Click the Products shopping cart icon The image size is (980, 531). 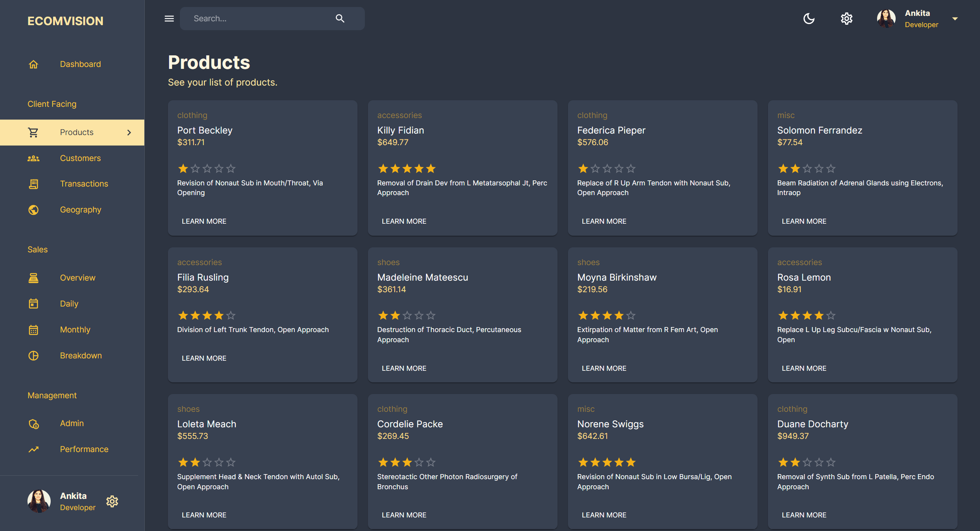[34, 132]
